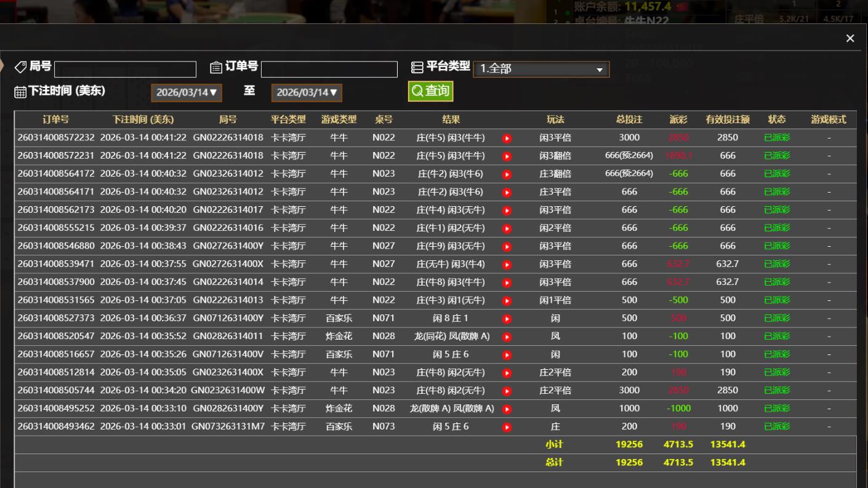Click order number 260314008572231 in the table

tap(56, 156)
